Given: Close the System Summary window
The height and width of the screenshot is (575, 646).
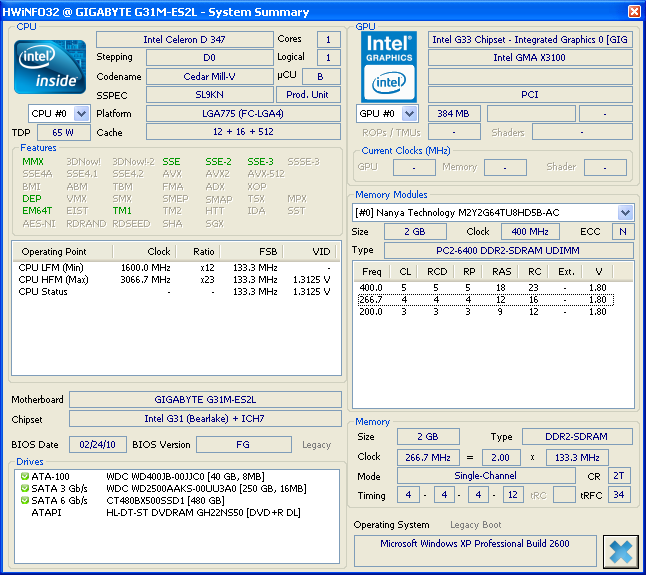Looking at the screenshot, I should (x=633, y=12).
